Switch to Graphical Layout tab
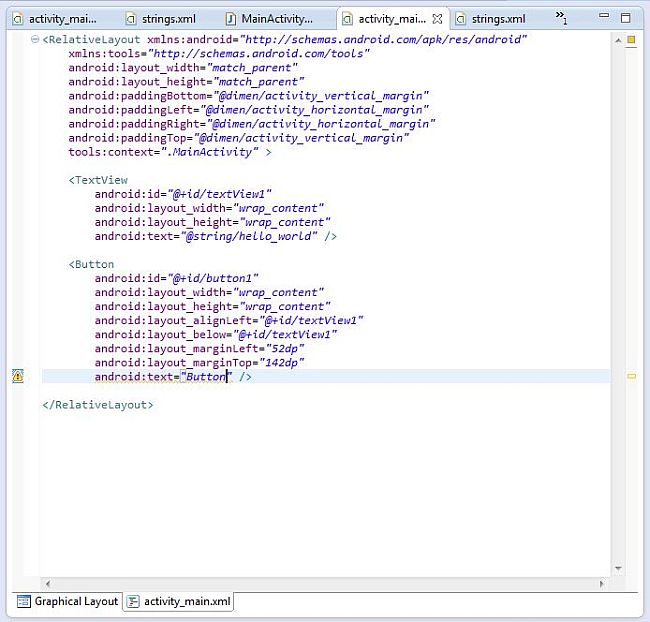Viewport: 650px width, 622px height. (x=68, y=601)
